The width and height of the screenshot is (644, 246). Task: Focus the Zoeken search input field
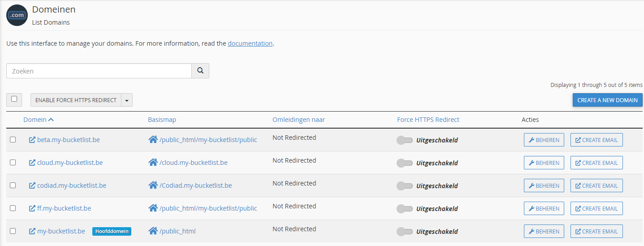coord(99,71)
